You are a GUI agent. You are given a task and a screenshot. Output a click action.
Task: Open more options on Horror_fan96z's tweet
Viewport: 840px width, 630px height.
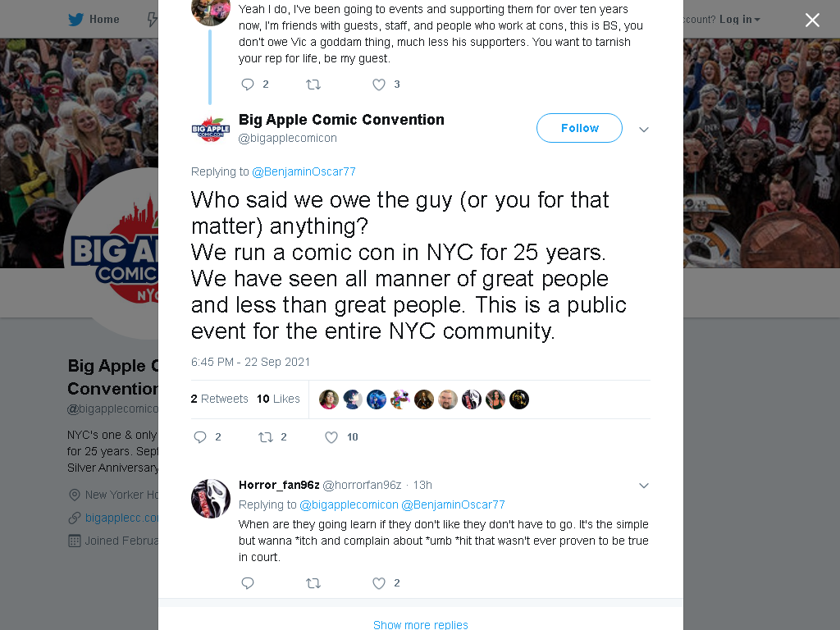644,486
